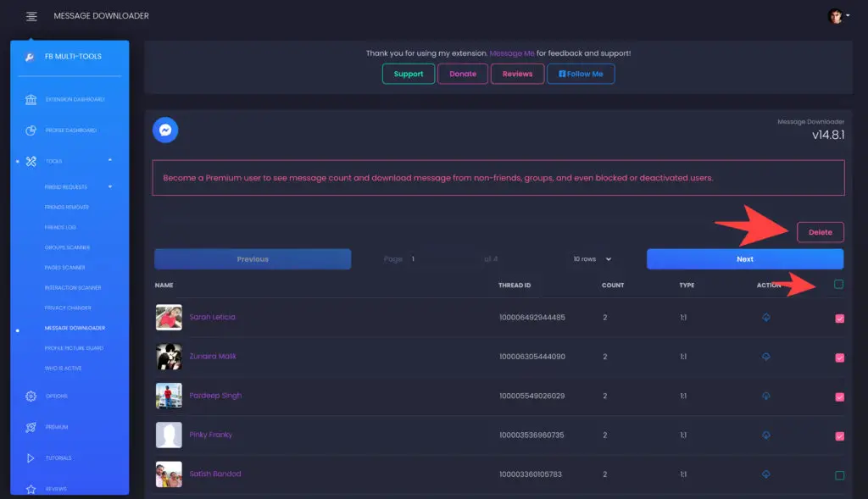Toggle the hamburger menu in the header
Image resolution: width=868 pixels, height=499 pixels.
point(31,17)
